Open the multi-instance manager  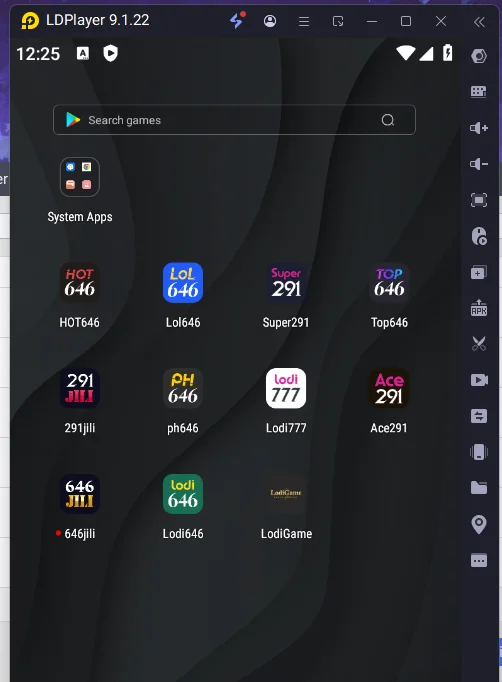[x=479, y=272]
